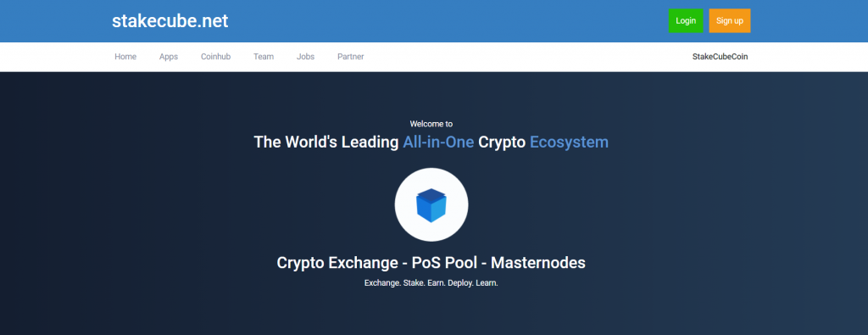
Task: Navigate to the Jobs page
Action: (x=305, y=57)
